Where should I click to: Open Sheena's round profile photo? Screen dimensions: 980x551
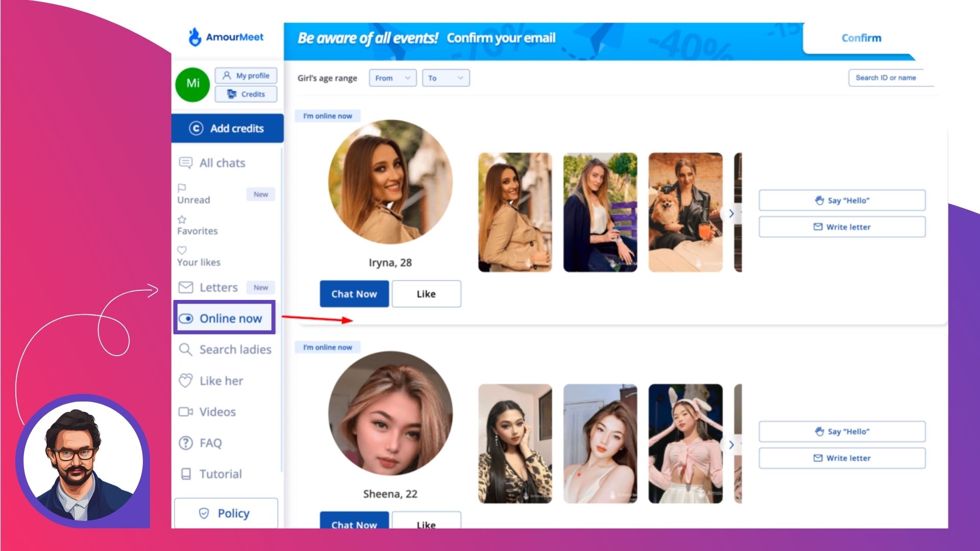point(390,413)
